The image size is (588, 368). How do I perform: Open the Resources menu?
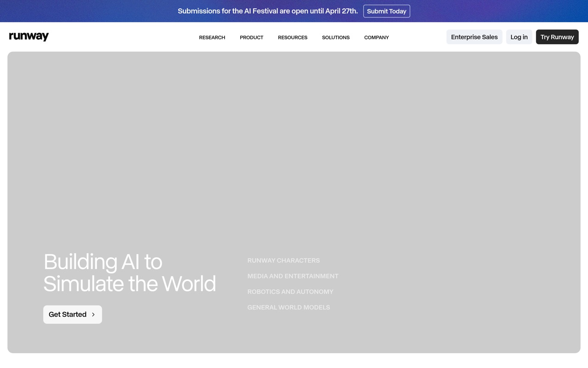293,37
